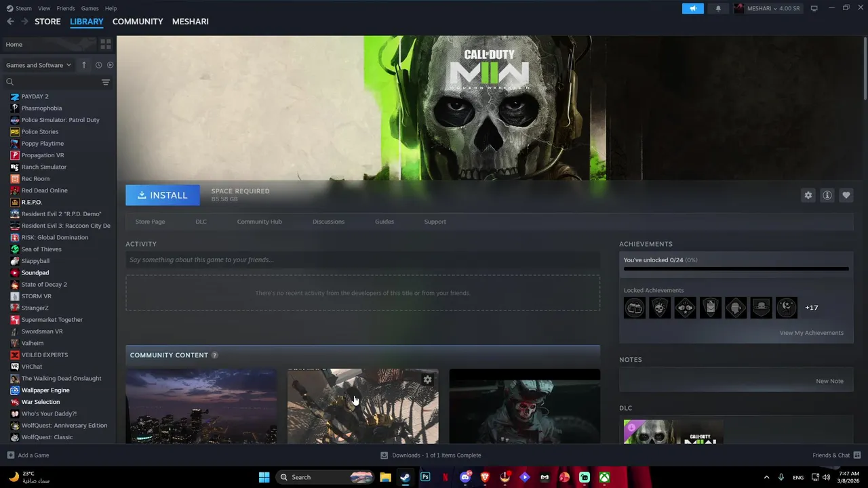This screenshot has height=488, width=868.
Task: Open Downloads status in bottom bar
Action: pyautogui.click(x=431, y=455)
